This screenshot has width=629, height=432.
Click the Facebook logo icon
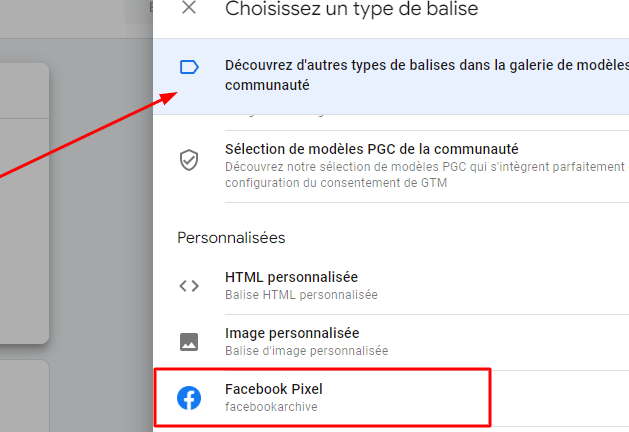click(x=189, y=398)
